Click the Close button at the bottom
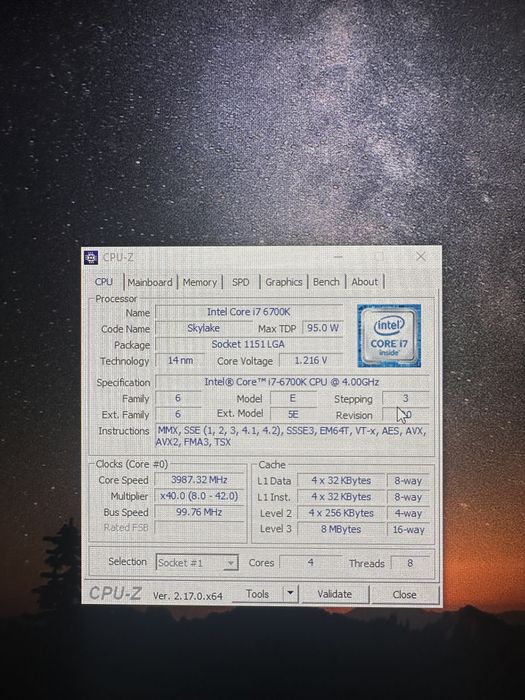The image size is (525, 700). point(405,595)
